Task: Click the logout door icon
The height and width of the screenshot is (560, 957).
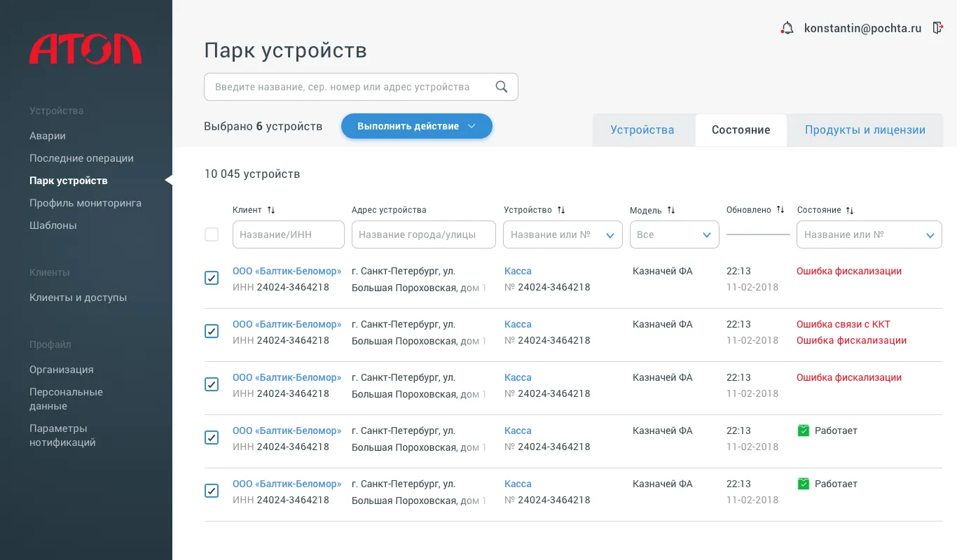Action: (x=938, y=28)
